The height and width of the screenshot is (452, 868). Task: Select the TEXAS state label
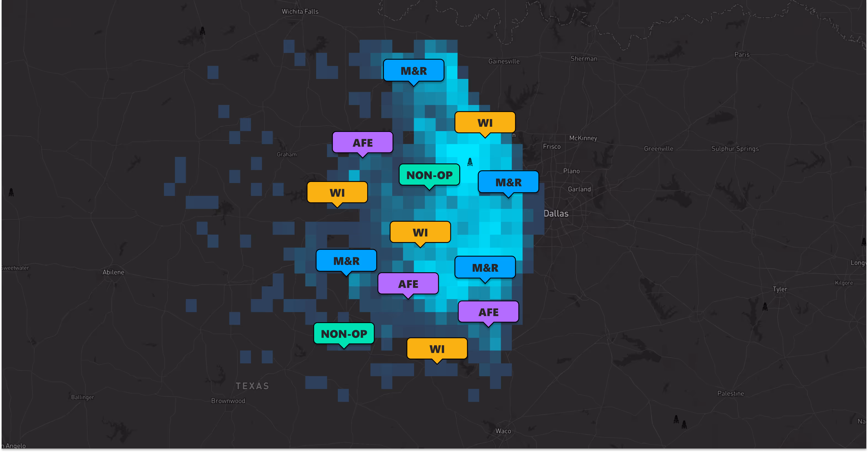252,386
